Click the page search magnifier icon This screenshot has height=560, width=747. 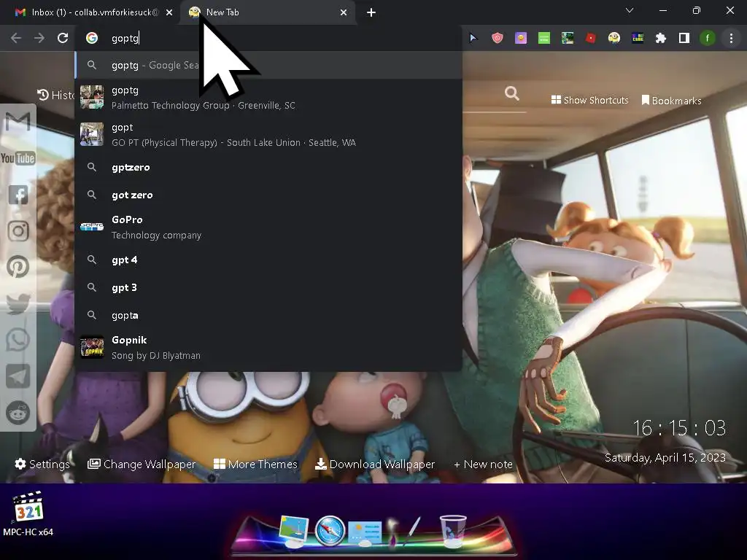(512, 93)
